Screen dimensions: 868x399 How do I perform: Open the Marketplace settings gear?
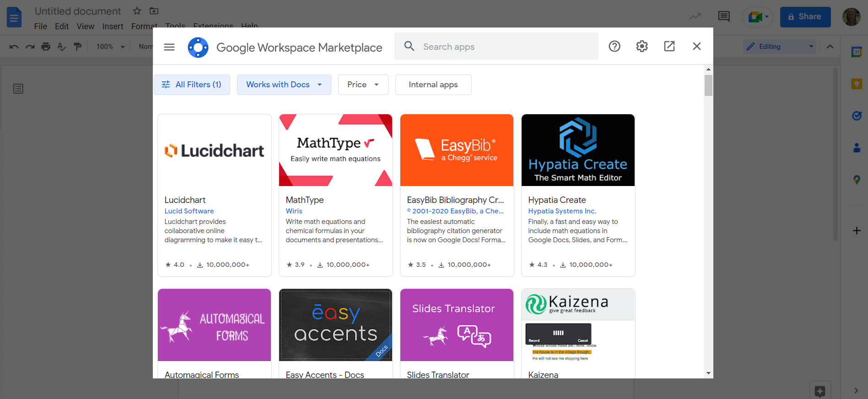[642, 46]
